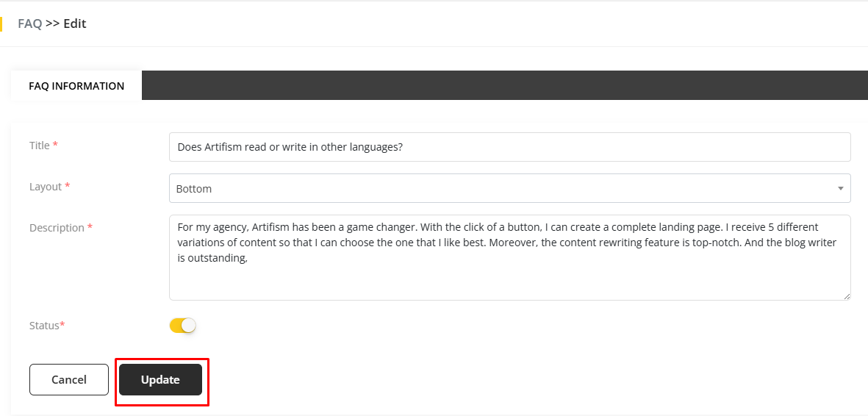Click the Layout field label
This screenshot has width=868, height=416.
coord(46,187)
